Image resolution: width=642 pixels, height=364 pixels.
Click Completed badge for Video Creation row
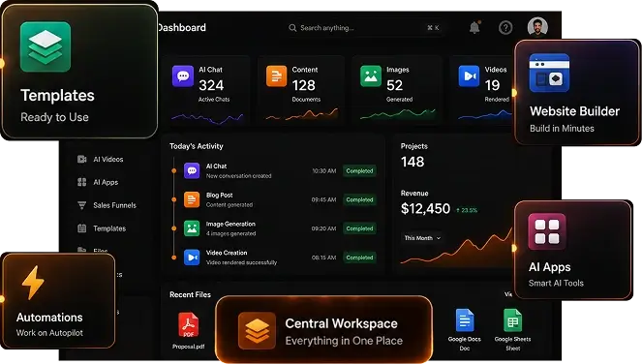pyautogui.click(x=359, y=258)
